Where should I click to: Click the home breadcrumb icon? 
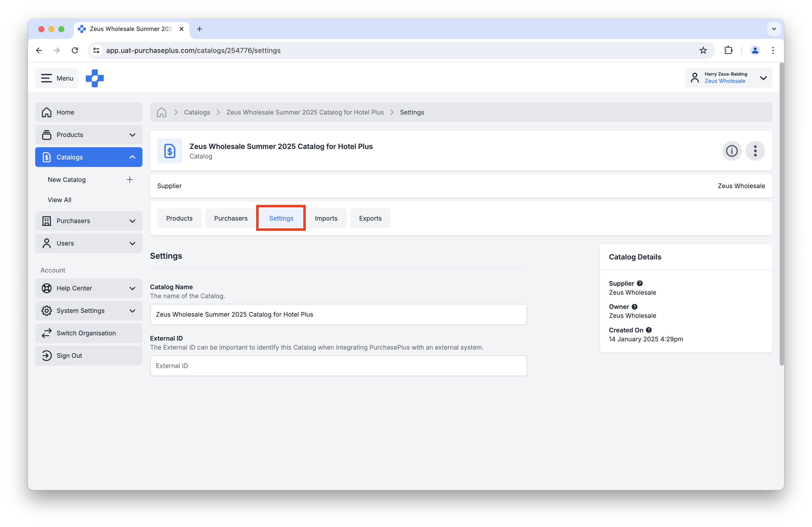coord(161,112)
